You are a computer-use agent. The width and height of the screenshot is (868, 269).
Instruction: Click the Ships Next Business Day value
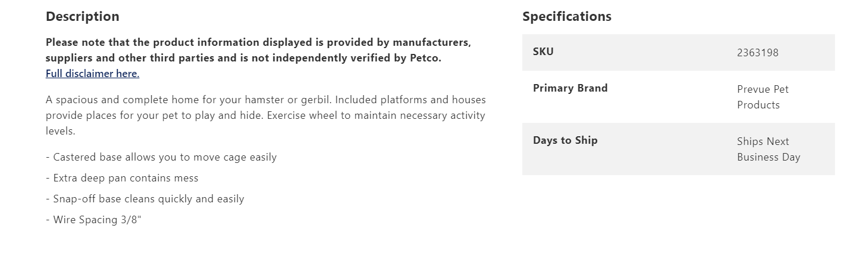pyautogui.click(x=768, y=149)
